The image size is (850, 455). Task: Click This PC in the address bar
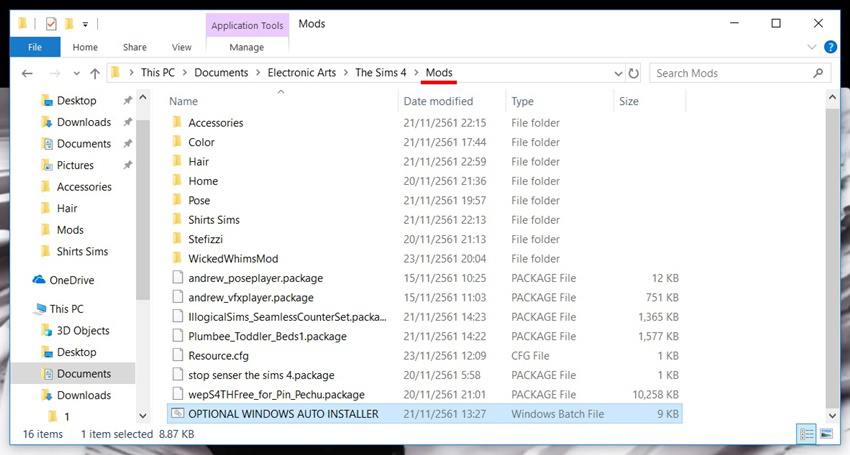(x=158, y=73)
